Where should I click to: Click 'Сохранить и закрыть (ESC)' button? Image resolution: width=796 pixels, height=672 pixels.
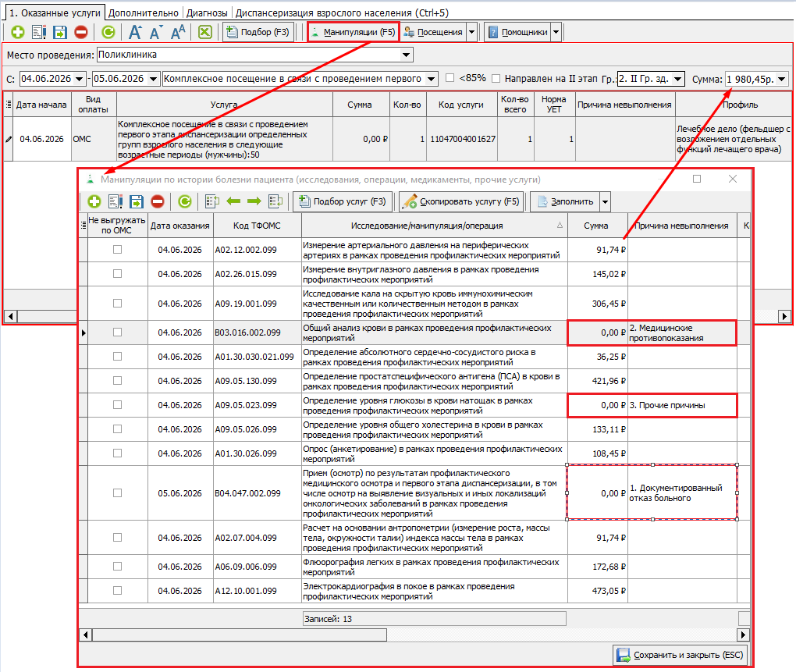pyautogui.click(x=681, y=655)
